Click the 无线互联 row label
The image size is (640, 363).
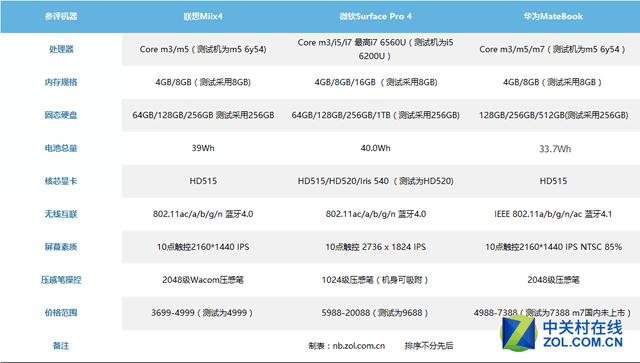61,214
